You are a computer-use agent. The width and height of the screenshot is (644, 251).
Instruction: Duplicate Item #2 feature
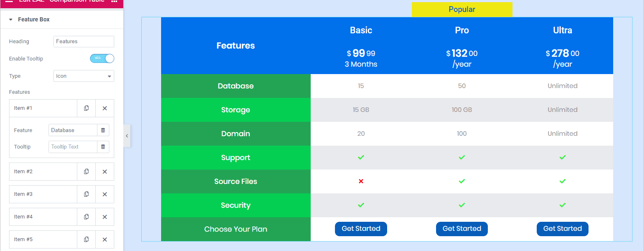pos(86,172)
